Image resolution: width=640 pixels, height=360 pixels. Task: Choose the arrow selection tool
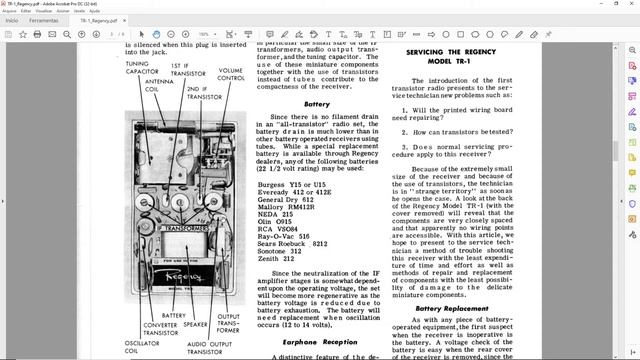142,35
